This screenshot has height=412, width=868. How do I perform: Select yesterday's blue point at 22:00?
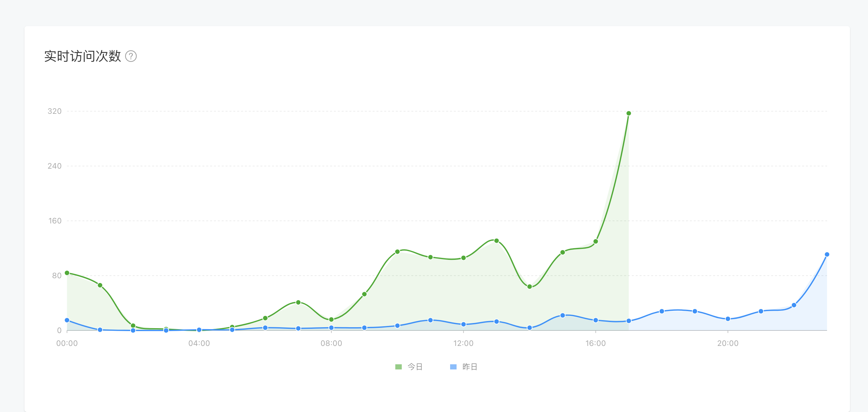(x=794, y=305)
